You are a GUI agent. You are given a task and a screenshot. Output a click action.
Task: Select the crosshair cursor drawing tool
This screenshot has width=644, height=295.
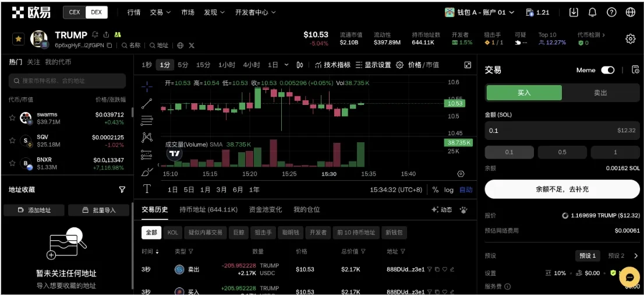pos(147,86)
